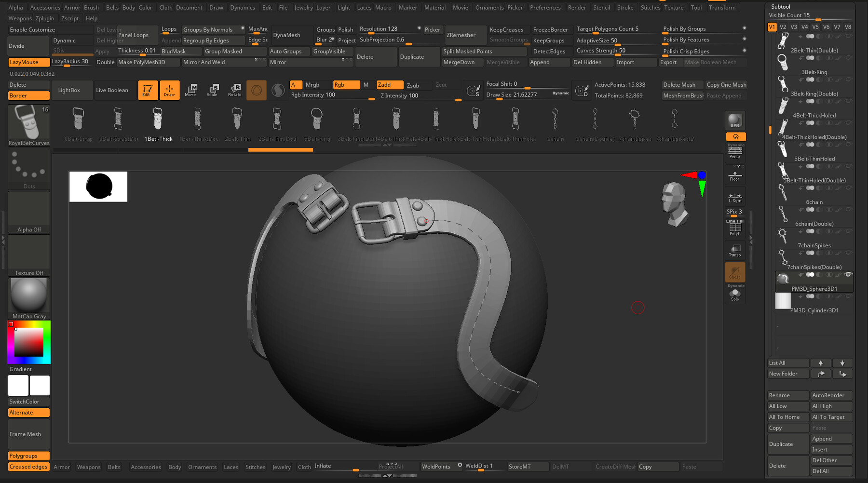Image resolution: width=868 pixels, height=483 pixels.
Task: Toggle Creased edges option
Action: pos(29,467)
